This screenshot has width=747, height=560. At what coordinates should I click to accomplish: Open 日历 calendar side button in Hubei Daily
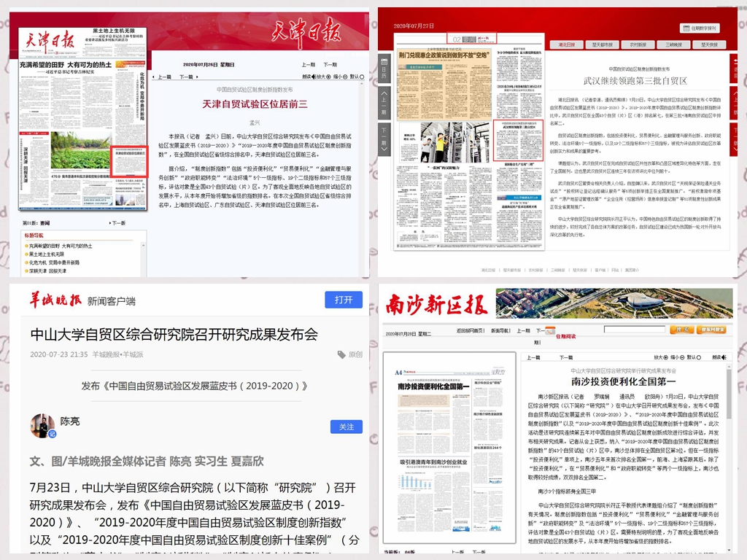tap(384, 69)
